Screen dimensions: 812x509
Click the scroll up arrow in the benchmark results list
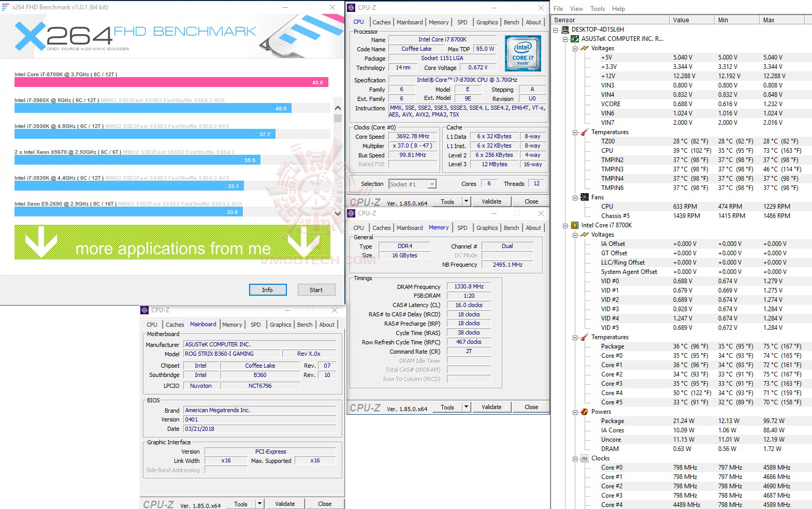pos(338,108)
